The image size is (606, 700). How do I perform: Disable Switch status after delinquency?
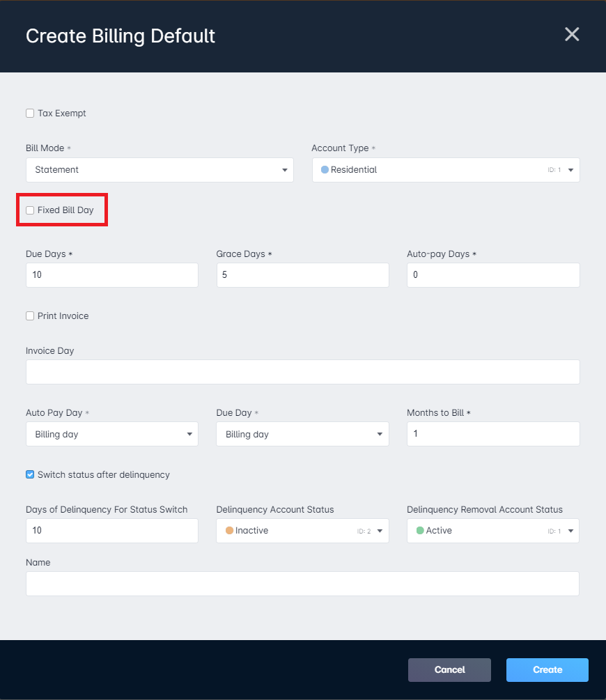pyautogui.click(x=30, y=474)
